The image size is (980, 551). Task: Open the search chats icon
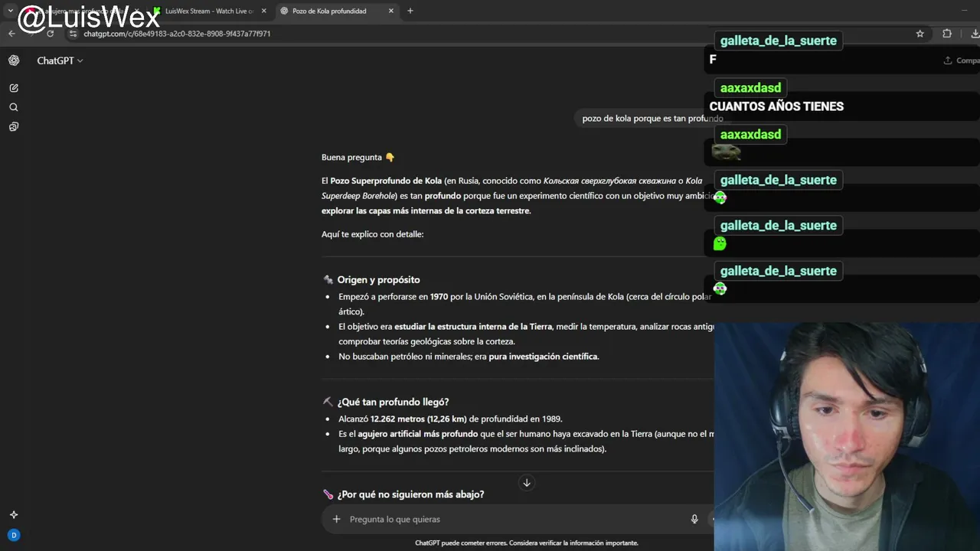(14, 107)
